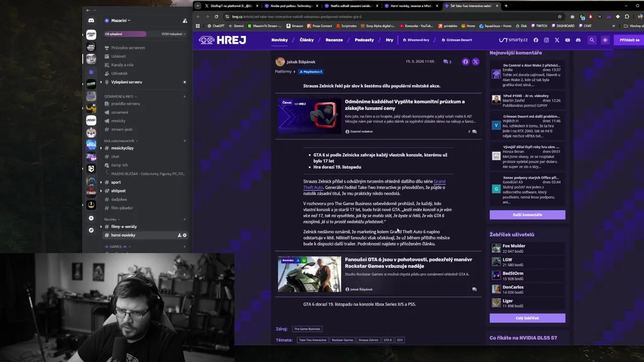This screenshot has width=644, height=362.
Task: Open new browser tab plus button
Action: coord(506,6)
